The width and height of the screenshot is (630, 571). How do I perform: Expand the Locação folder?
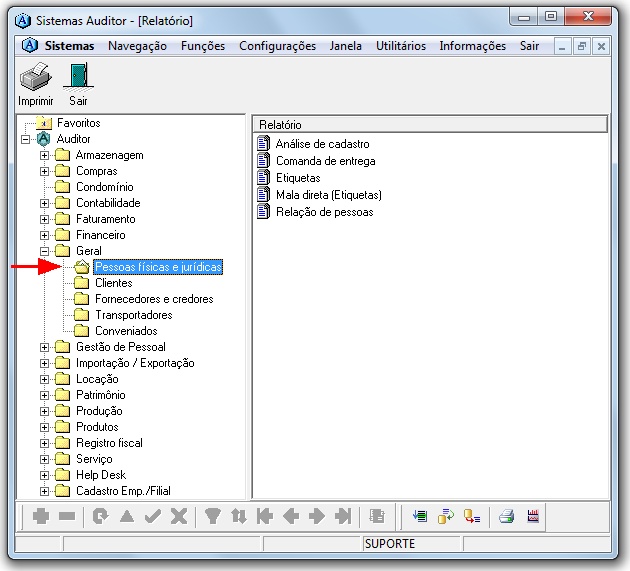(45, 379)
